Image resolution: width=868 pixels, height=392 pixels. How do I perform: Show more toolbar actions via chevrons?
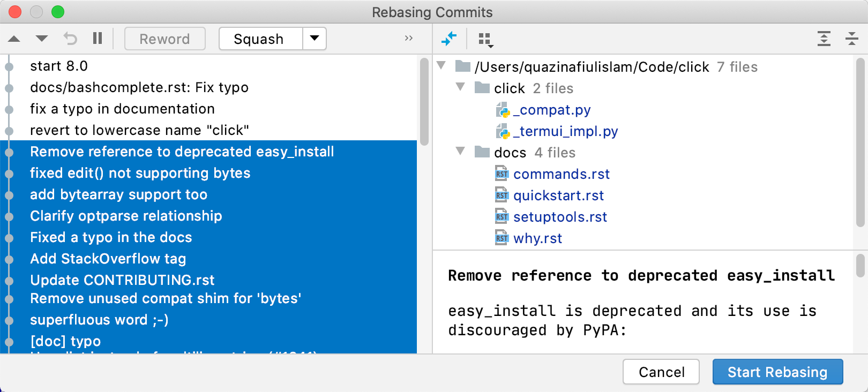[x=409, y=39]
